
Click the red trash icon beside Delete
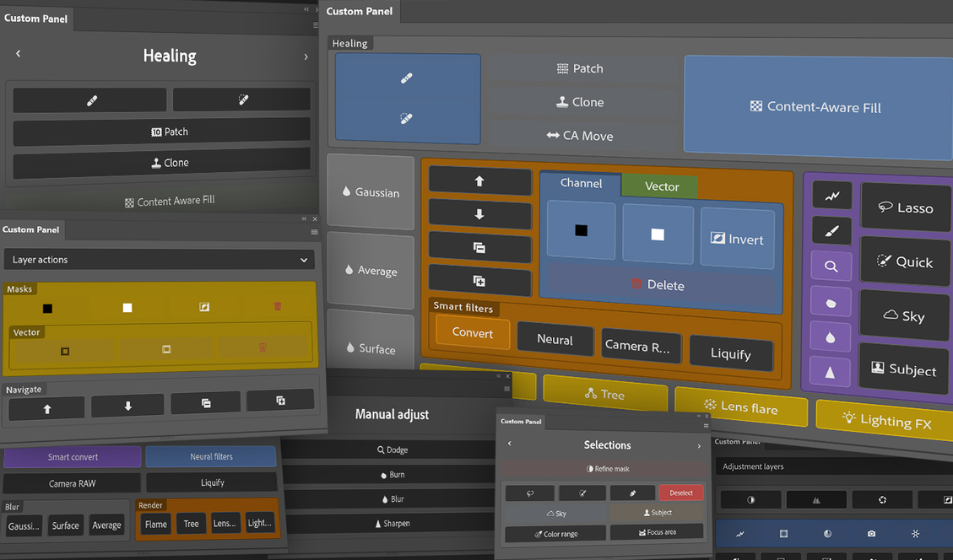tap(636, 285)
